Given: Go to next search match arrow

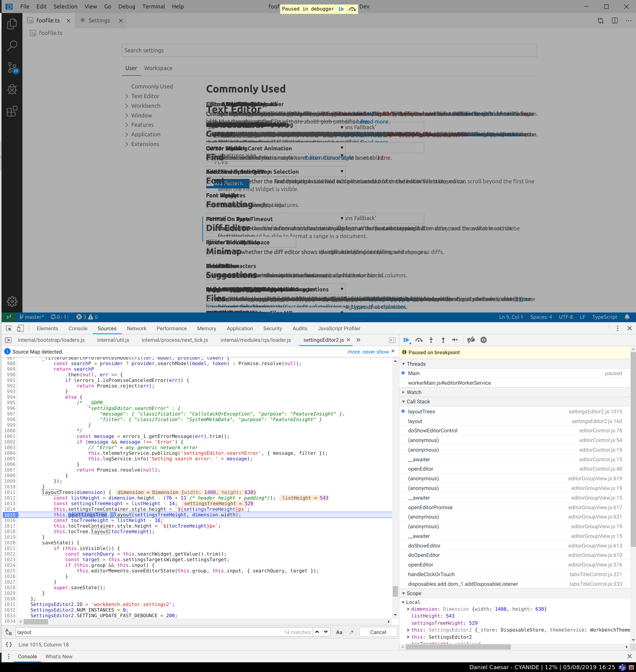Looking at the screenshot, I should point(326,632).
